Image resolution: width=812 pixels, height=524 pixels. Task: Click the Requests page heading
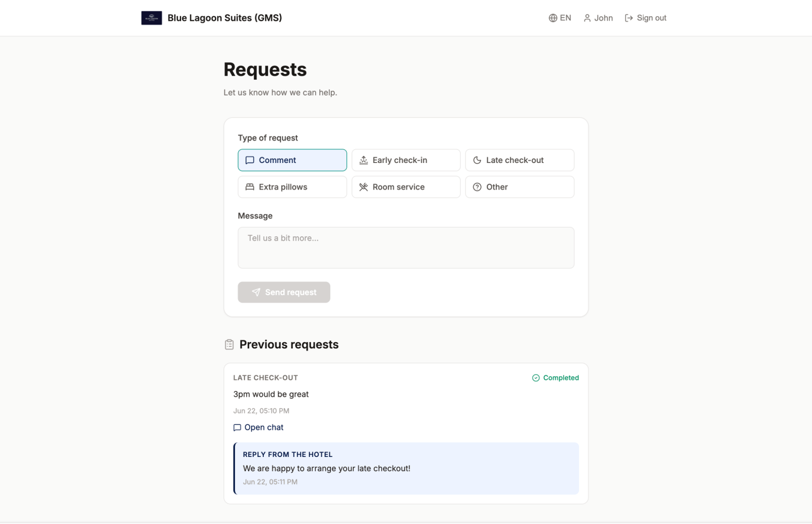click(265, 70)
